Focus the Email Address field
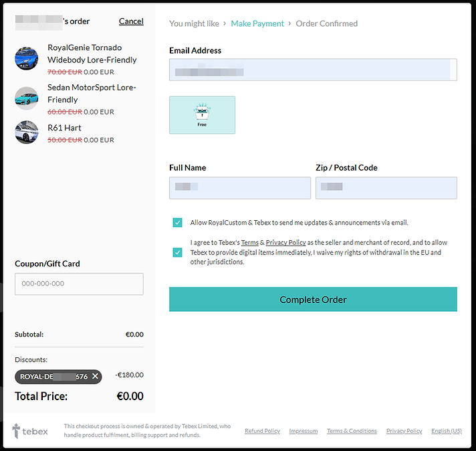 coord(313,70)
